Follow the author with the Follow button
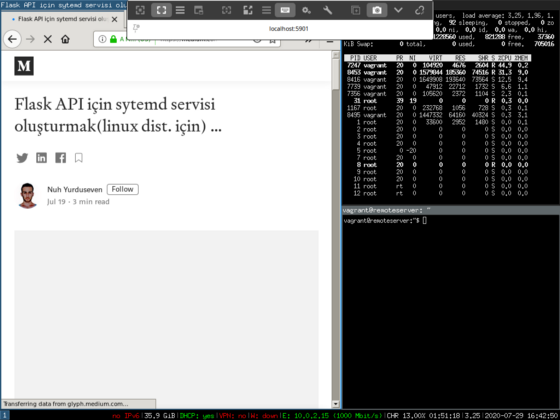The width and height of the screenshot is (560, 420). pos(122,189)
